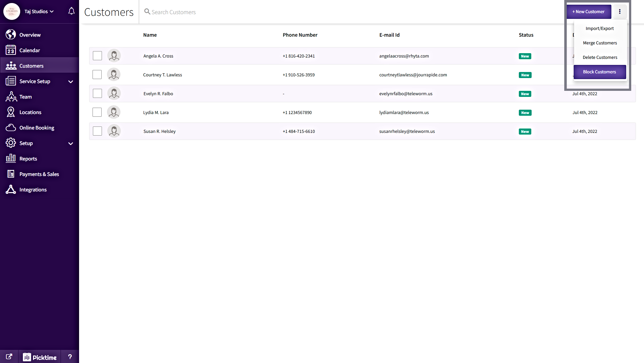Viewport: 644px width, 363px height.
Task: Click the Integrations icon
Action: (x=11, y=189)
